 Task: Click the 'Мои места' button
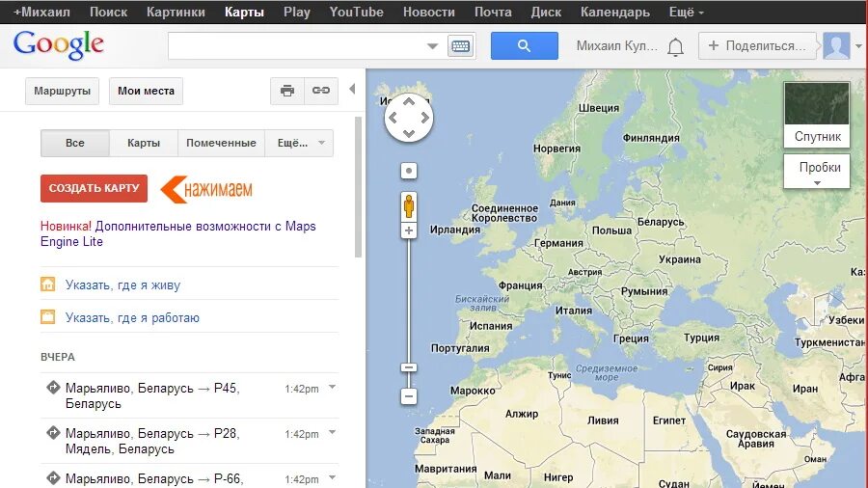(x=147, y=91)
